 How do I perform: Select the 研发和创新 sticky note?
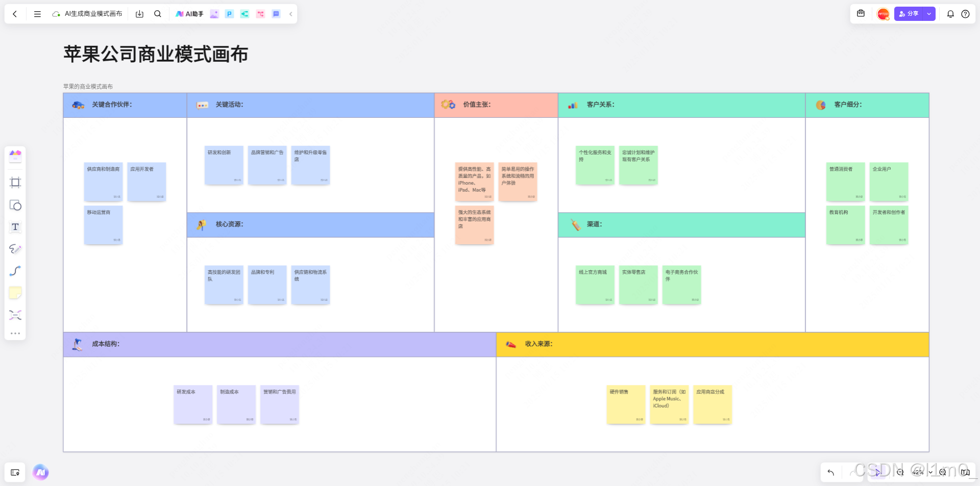[224, 165]
